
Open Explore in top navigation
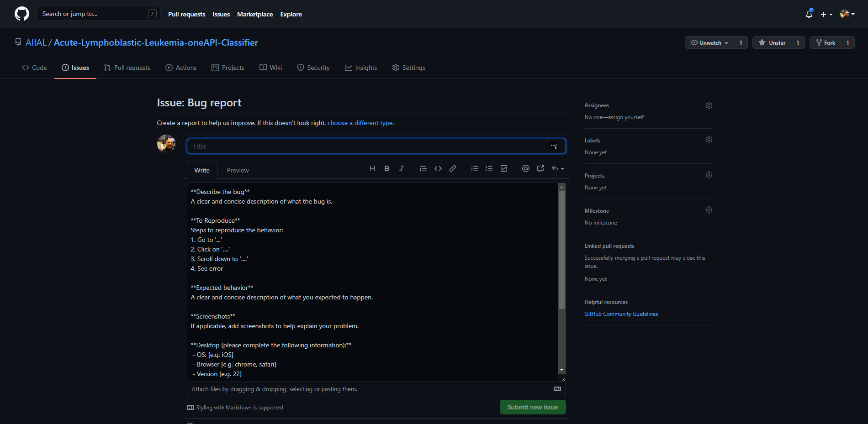pos(291,14)
